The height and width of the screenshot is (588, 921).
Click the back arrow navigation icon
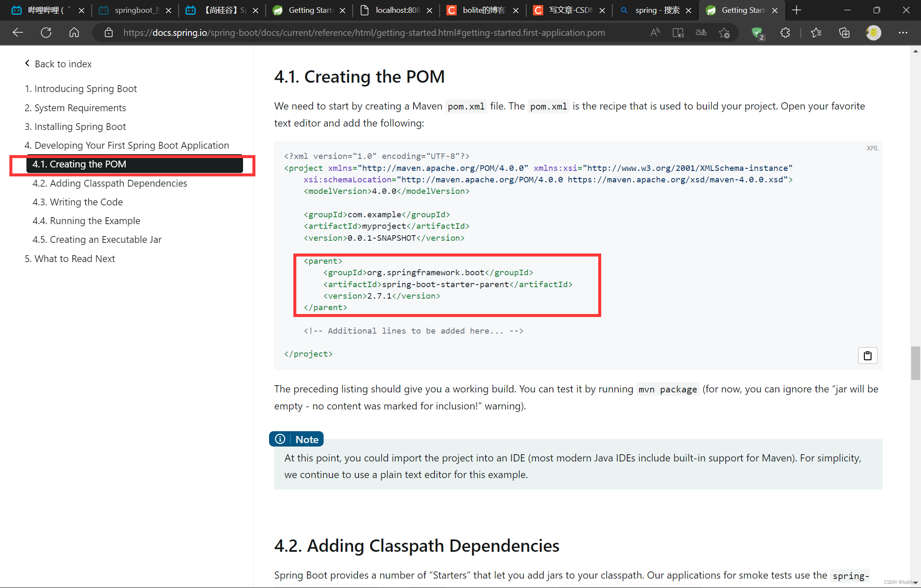[18, 32]
